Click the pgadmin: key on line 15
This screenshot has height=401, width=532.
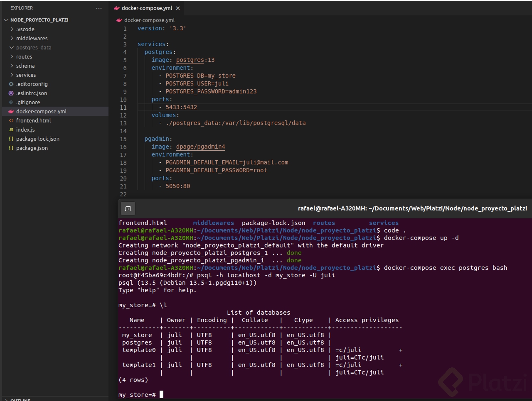158,139
